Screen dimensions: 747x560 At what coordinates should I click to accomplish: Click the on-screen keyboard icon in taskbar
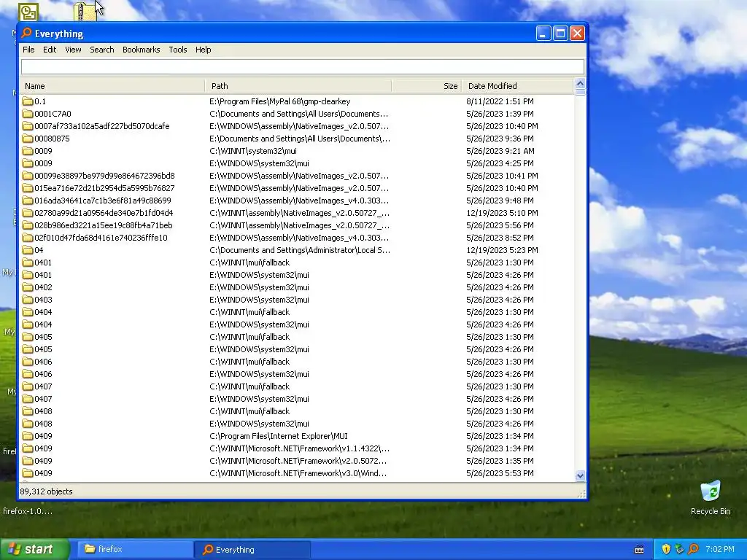tap(639, 550)
